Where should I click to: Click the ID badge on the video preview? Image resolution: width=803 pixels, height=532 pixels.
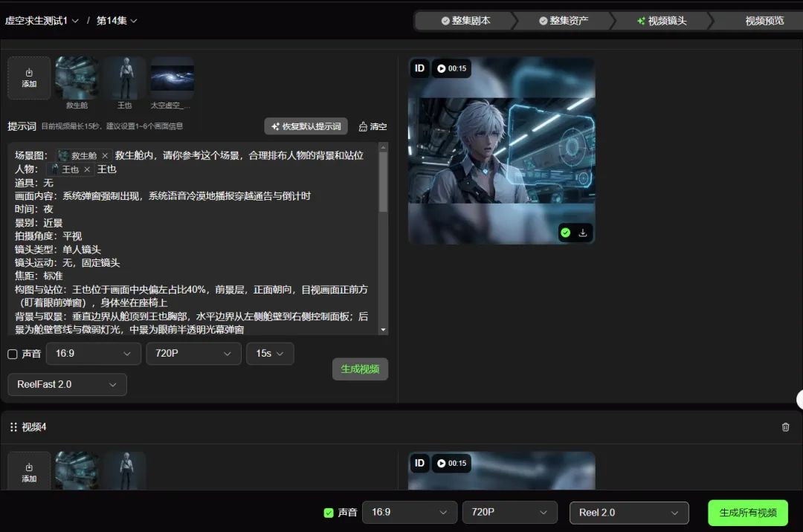[x=419, y=68]
